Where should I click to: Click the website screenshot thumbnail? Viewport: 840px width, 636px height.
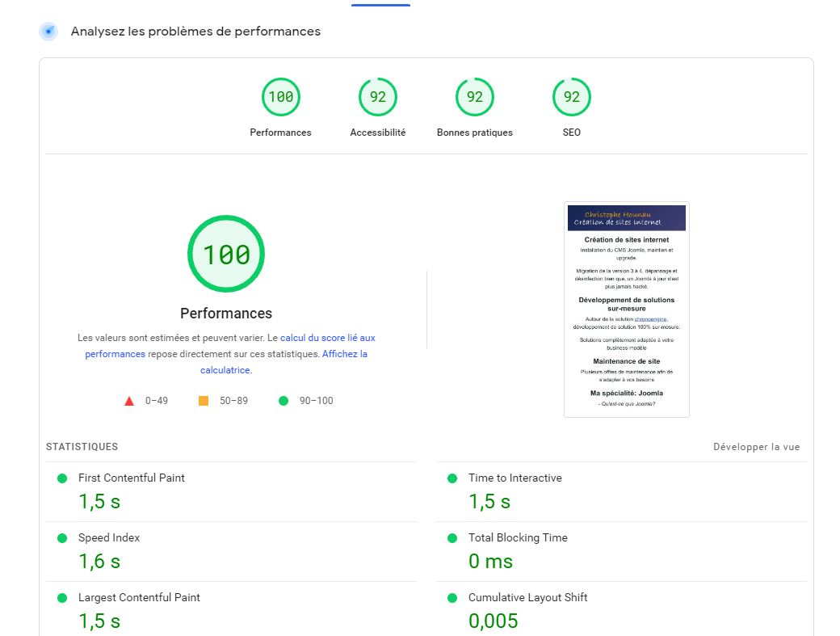tap(626, 310)
